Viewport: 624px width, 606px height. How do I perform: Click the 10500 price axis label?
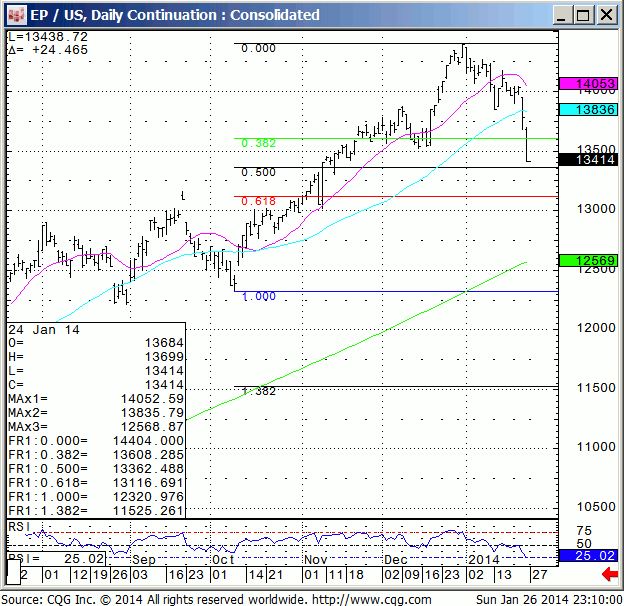pos(596,507)
